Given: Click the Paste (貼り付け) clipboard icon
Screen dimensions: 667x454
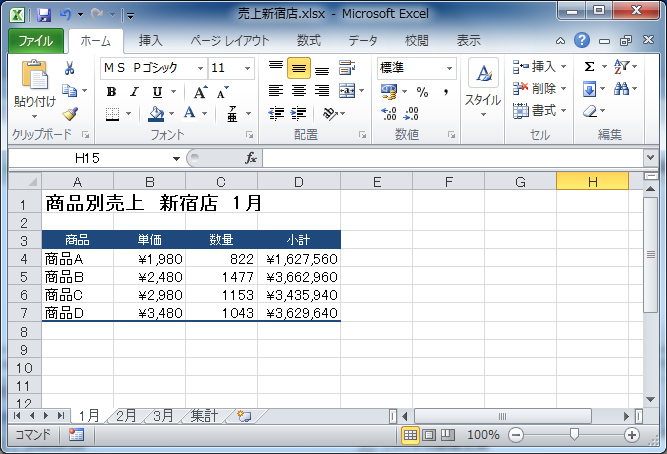Looking at the screenshot, I should coord(34,78).
